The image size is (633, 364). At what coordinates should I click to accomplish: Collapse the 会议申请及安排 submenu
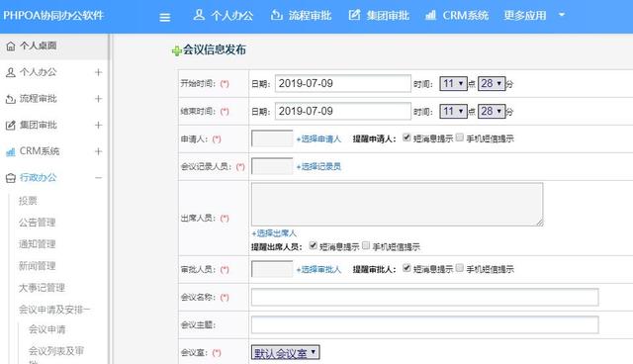click(x=54, y=310)
